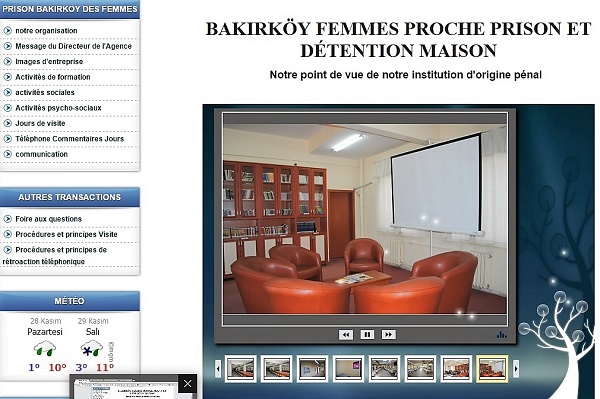The image size is (600, 399).
Task: Select the first slideshow thumbnail
Action: point(240,368)
